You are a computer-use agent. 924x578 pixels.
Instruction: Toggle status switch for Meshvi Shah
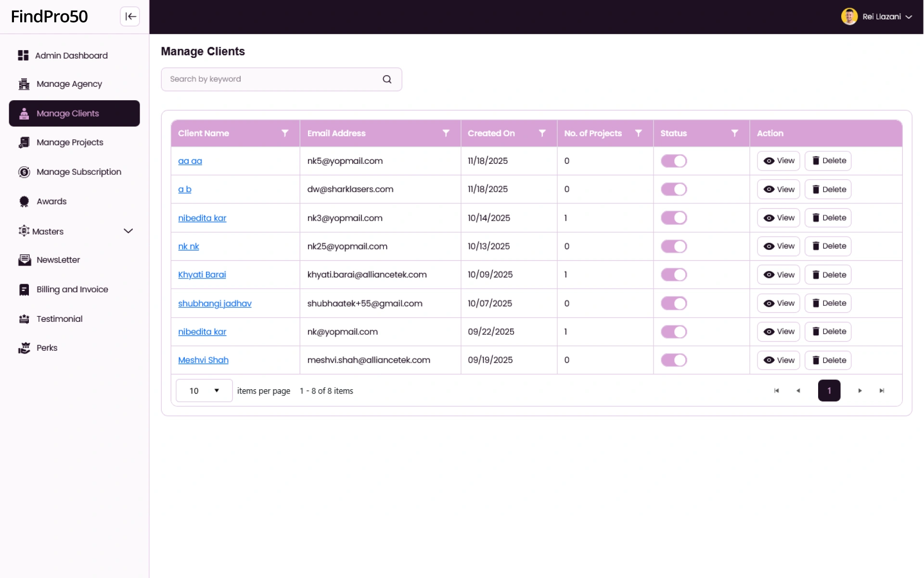pyautogui.click(x=674, y=360)
